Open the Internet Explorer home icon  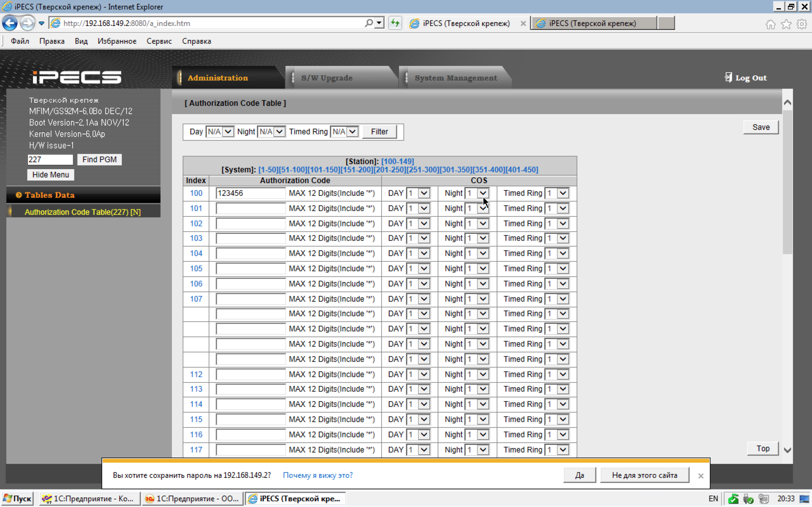pyautogui.click(x=770, y=24)
